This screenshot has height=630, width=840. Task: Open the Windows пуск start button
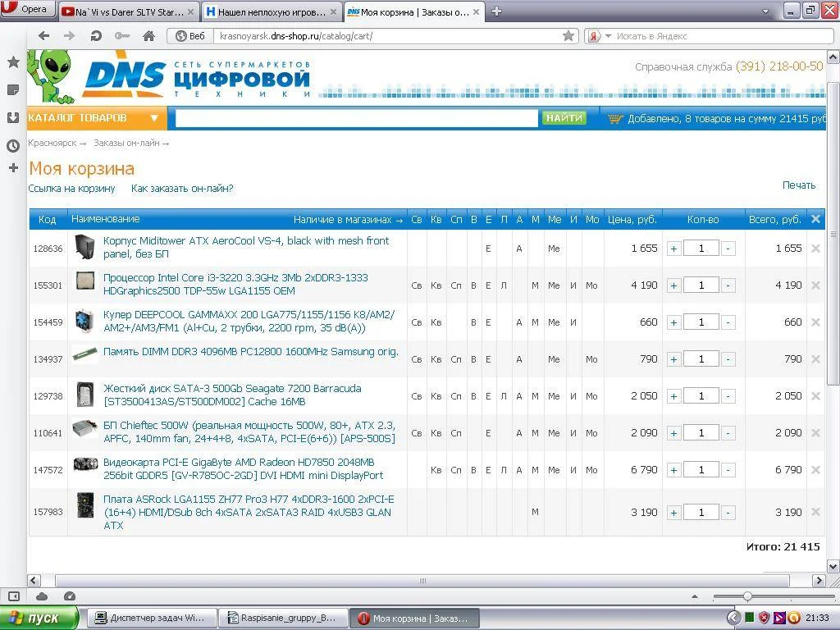coord(39,618)
